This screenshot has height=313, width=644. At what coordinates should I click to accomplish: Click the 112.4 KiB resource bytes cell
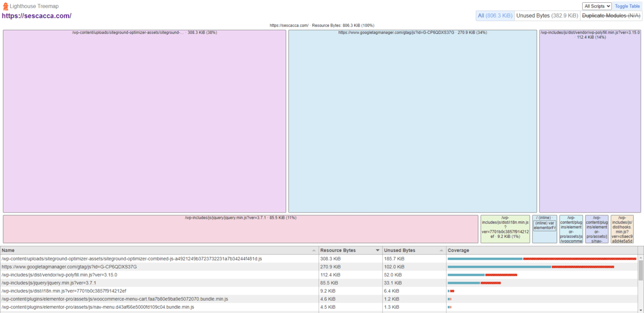[350, 275]
